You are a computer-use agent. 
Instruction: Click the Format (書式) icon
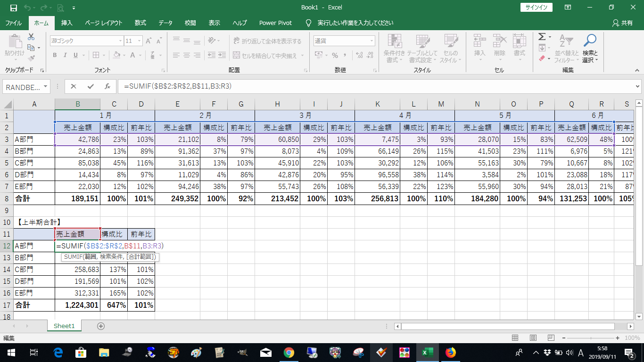(520, 41)
